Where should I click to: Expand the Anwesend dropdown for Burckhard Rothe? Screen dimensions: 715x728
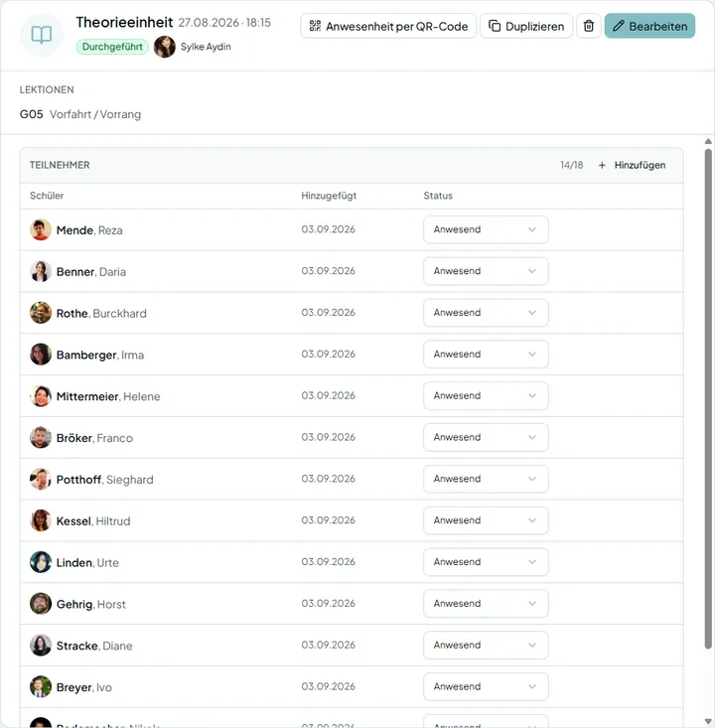pos(486,313)
